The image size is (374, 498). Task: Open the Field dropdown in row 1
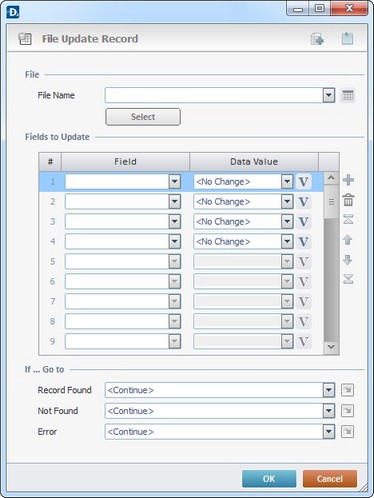(174, 182)
